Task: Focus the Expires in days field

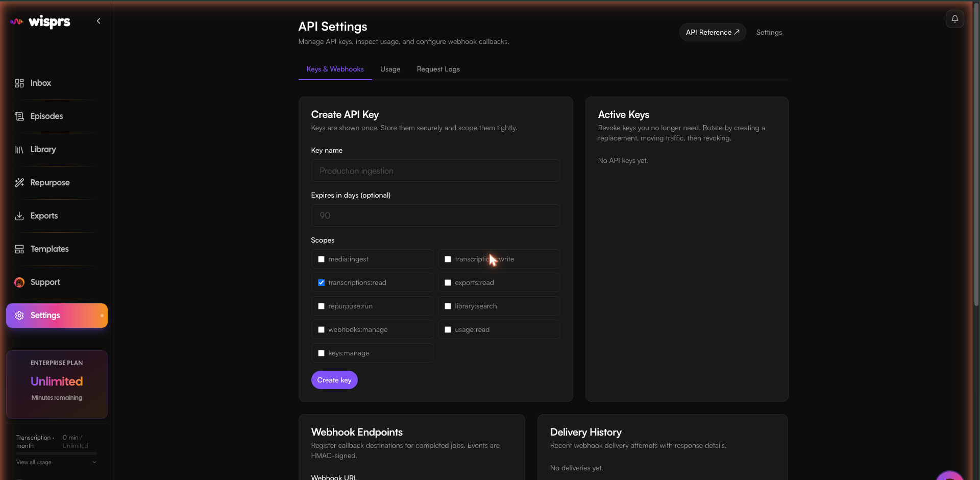Action: (435, 215)
